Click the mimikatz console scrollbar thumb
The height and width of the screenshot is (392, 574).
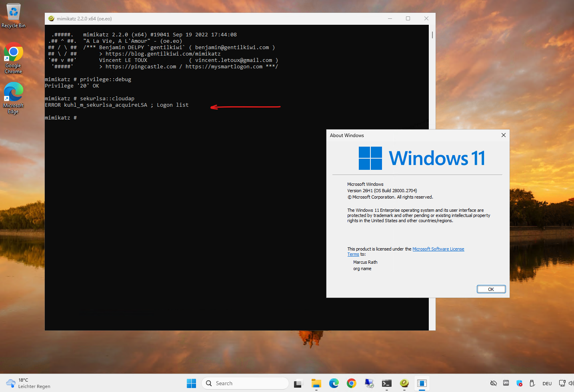tap(432, 35)
